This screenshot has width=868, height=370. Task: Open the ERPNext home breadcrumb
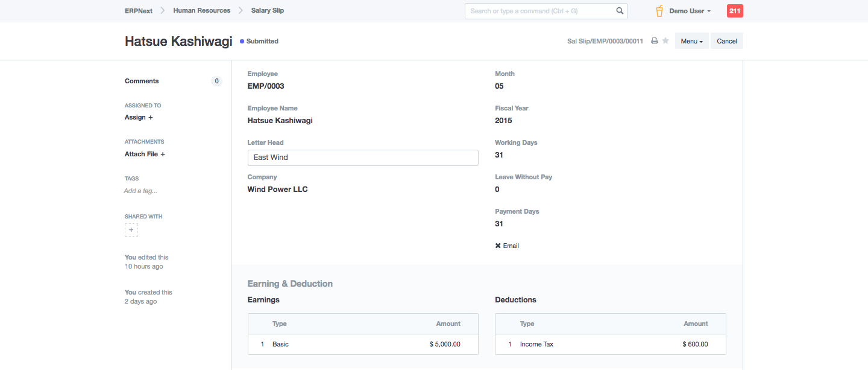pos(139,10)
